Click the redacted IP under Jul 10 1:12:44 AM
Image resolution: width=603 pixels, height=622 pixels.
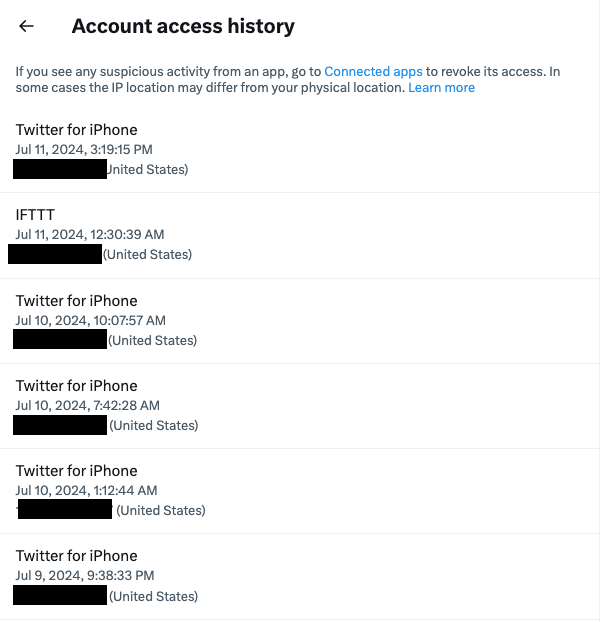click(x=65, y=510)
